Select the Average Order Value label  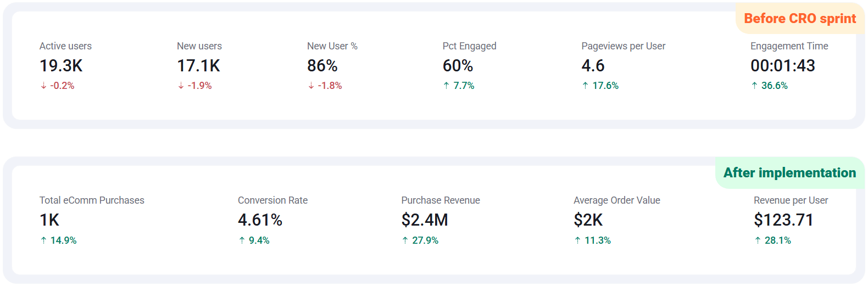click(617, 200)
